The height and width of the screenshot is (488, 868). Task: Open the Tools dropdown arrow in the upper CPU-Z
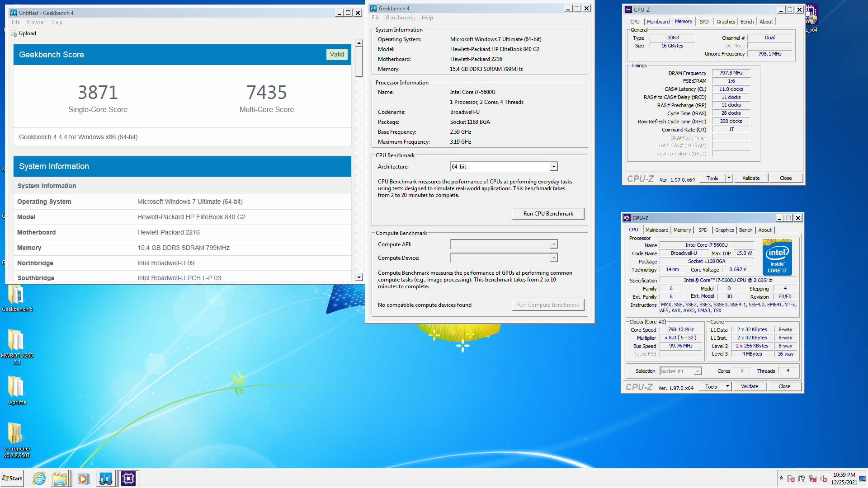[x=729, y=178]
